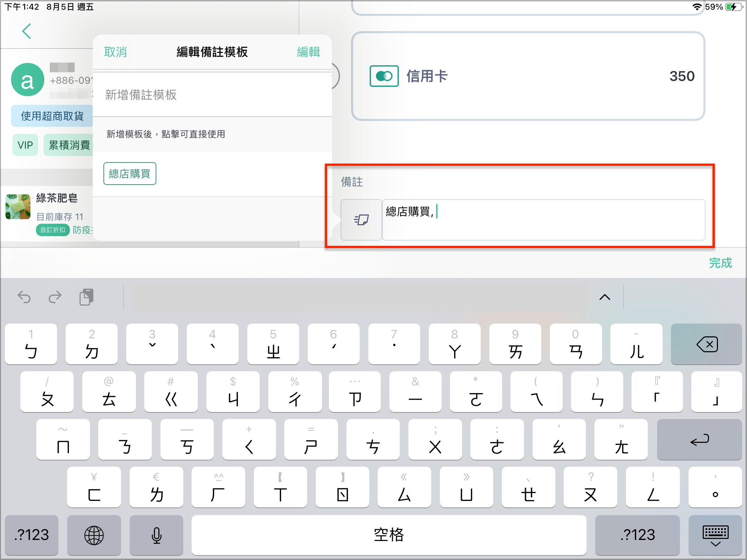Tap the 自訂折扣 badge
The height and width of the screenshot is (560, 747).
click(53, 230)
